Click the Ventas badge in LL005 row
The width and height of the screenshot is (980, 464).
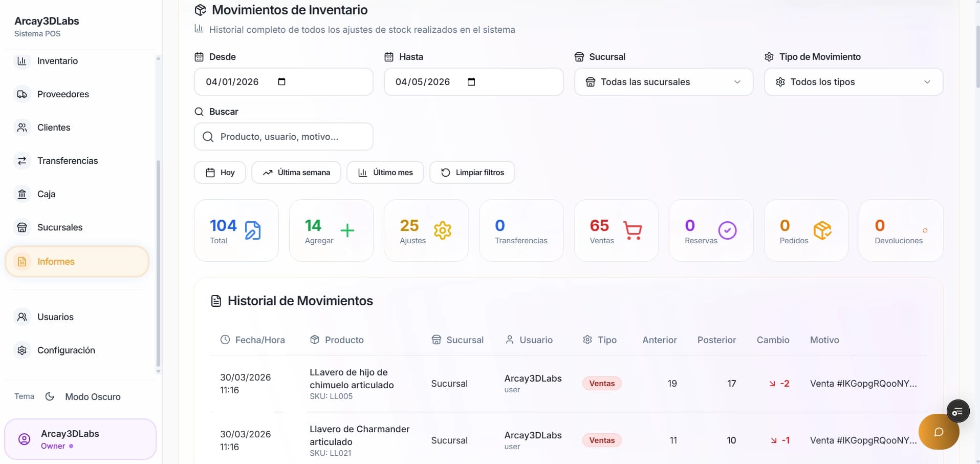pos(602,384)
